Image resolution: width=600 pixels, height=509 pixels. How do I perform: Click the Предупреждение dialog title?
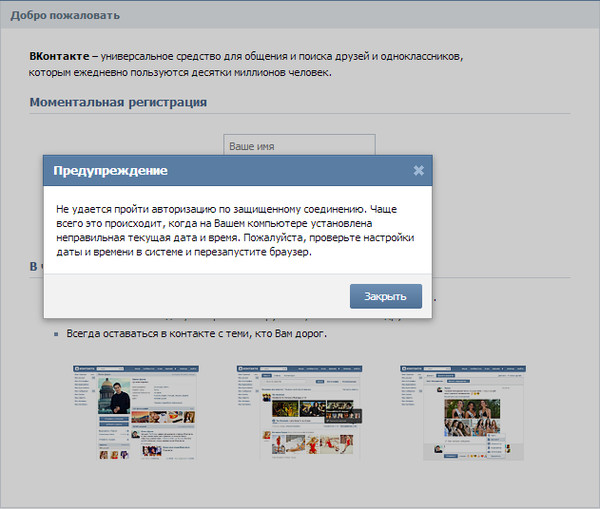(111, 171)
